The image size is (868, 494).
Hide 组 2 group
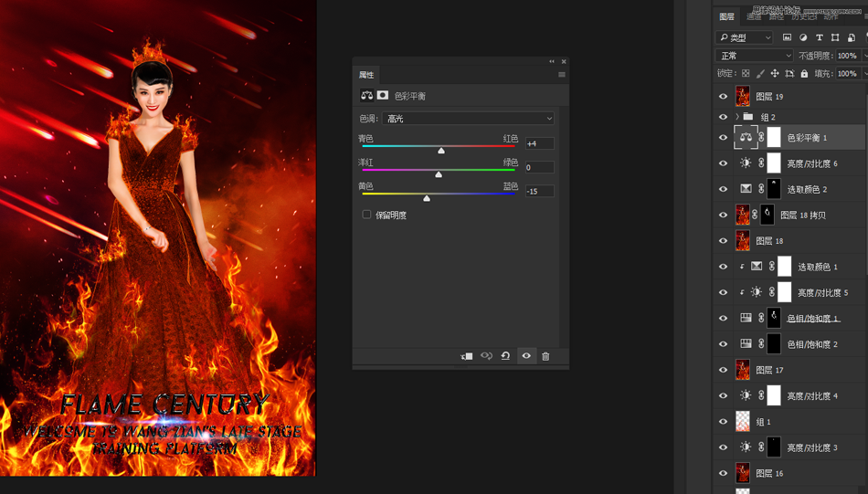(x=723, y=117)
